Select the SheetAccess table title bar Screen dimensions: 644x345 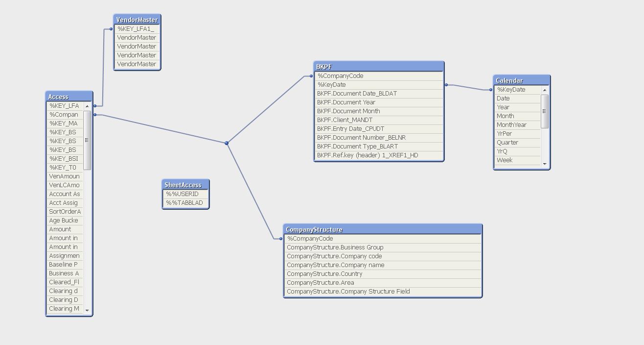185,185
